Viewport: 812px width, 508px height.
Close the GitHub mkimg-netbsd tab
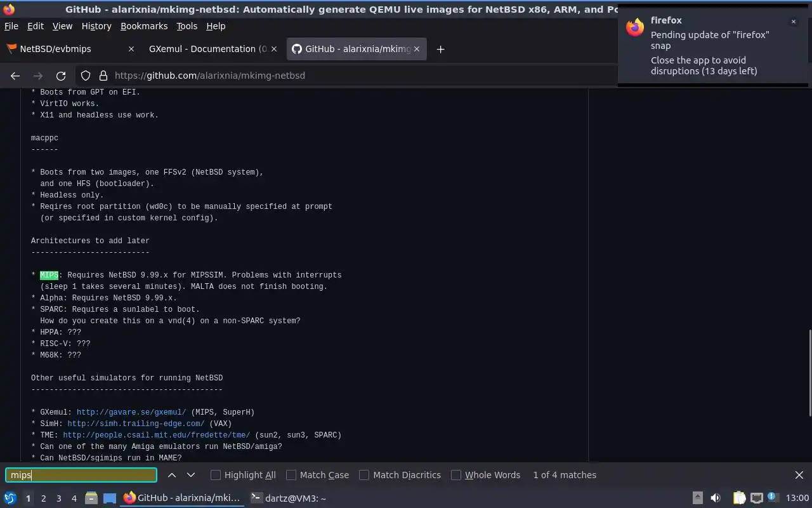click(417, 49)
